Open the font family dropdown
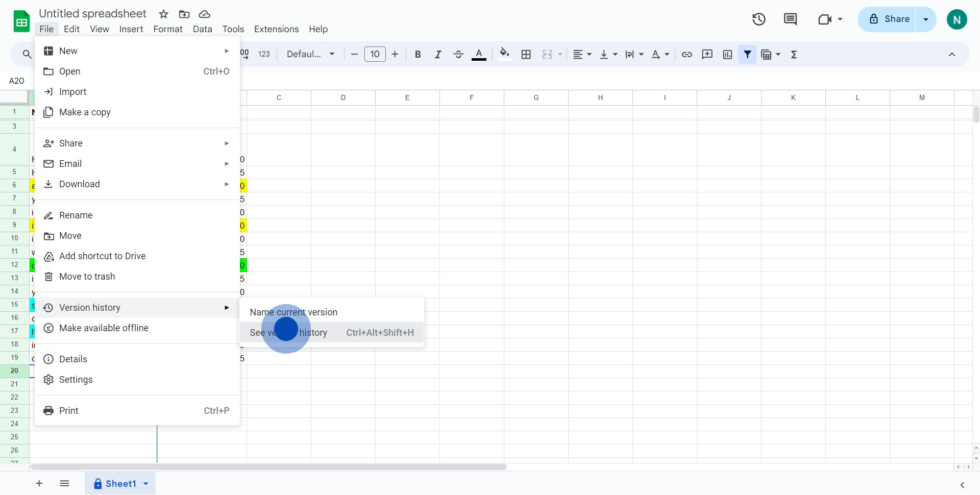The width and height of the screenshot is (980, 495). pos(310,55)
